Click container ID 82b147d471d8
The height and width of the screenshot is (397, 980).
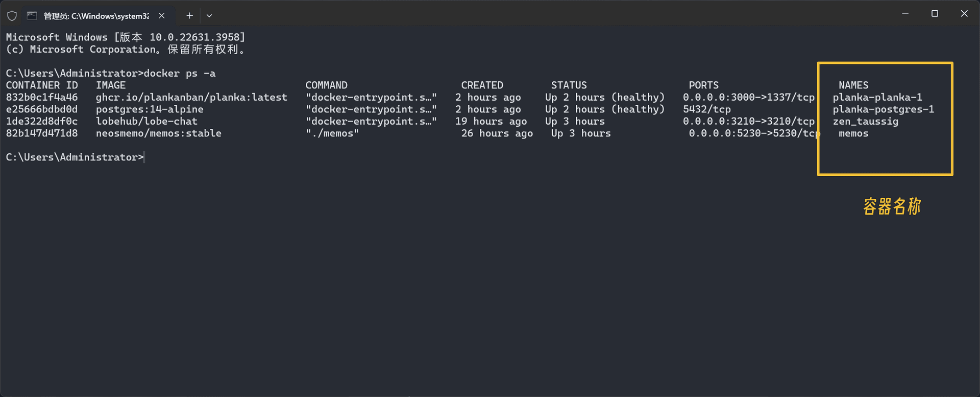tap(42, 133)
